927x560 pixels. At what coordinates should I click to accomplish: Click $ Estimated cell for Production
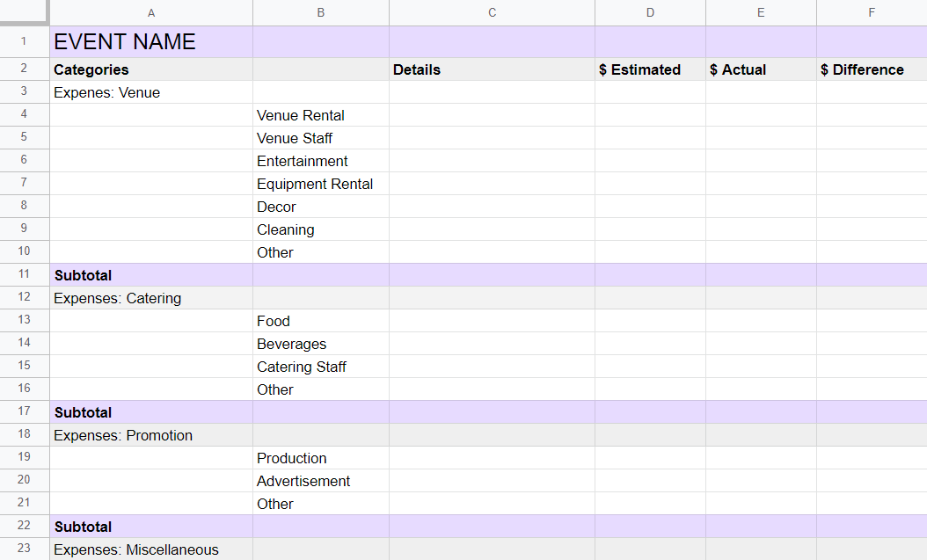(x=650, y=458)
